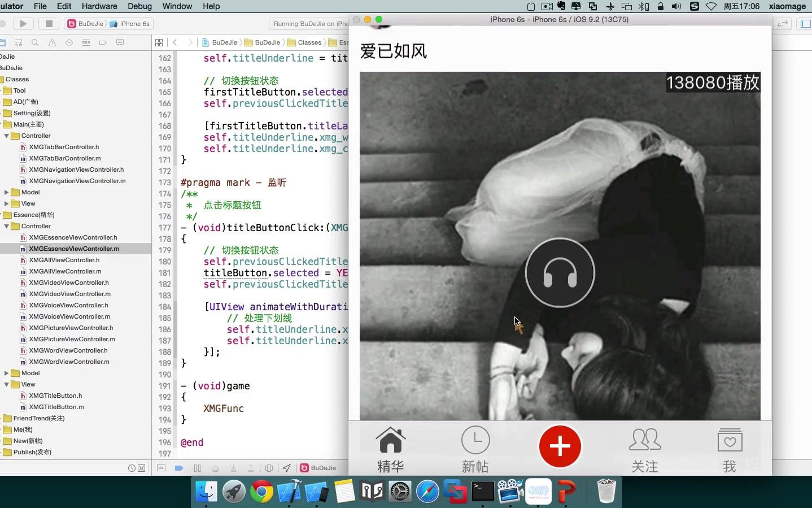
Task: Select the 精华 home tab icon in simulator
Action: pyautogui.click(x=391, y=446)
